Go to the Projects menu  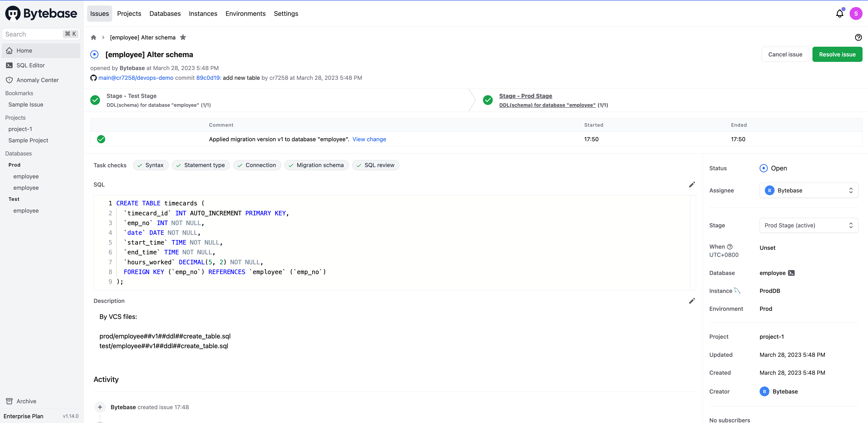point(129,13)
